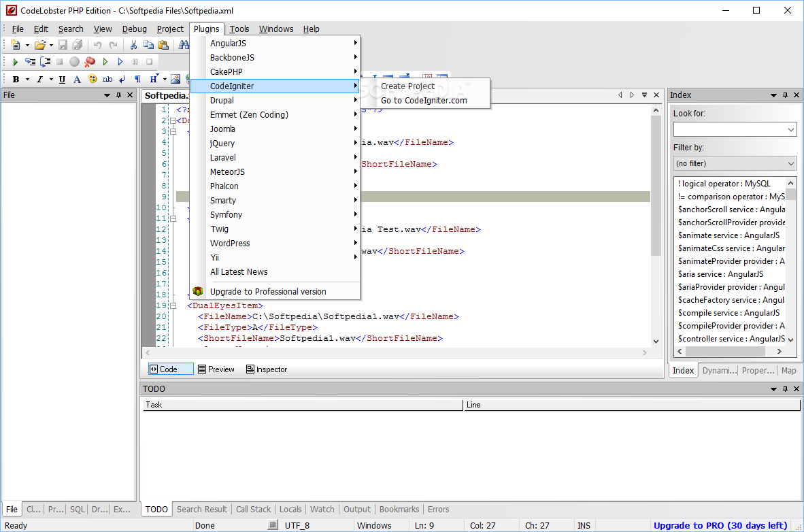Click the Open folder toolbar icon

(39, 45)
